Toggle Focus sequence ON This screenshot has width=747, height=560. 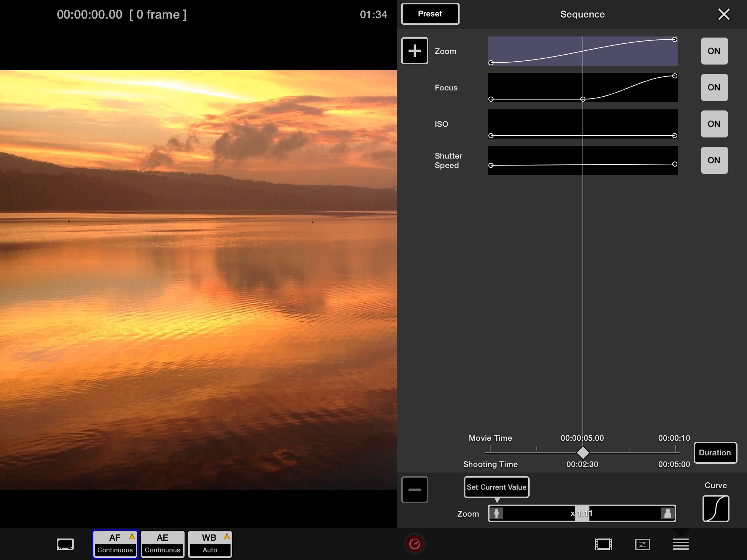tap(714, 87)
